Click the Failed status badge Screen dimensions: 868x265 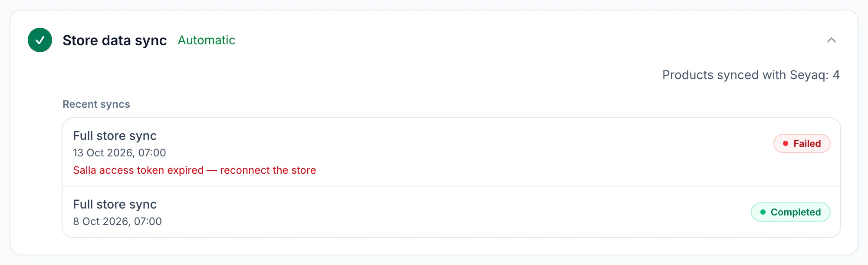tap(802, 143)
